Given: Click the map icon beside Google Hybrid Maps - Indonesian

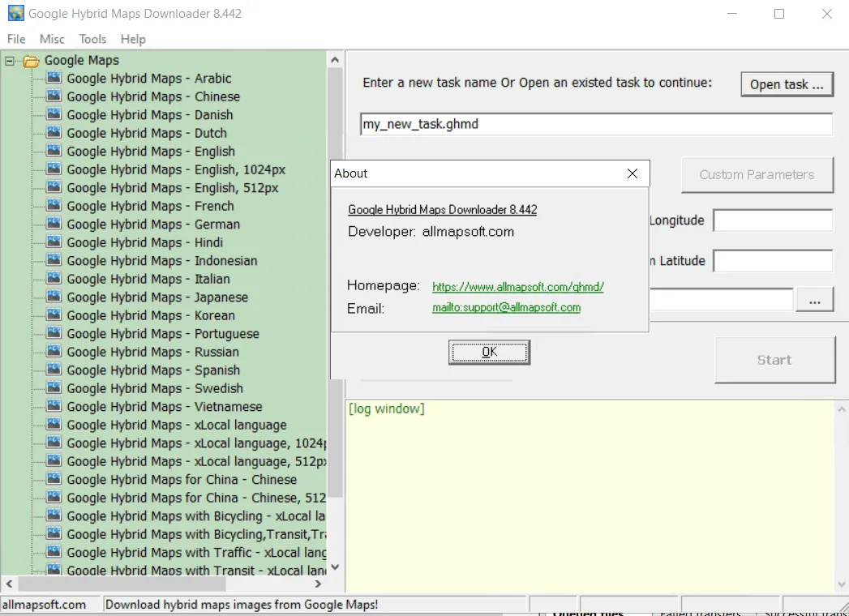Looking at the screenshot, I should tap(54, 260).
